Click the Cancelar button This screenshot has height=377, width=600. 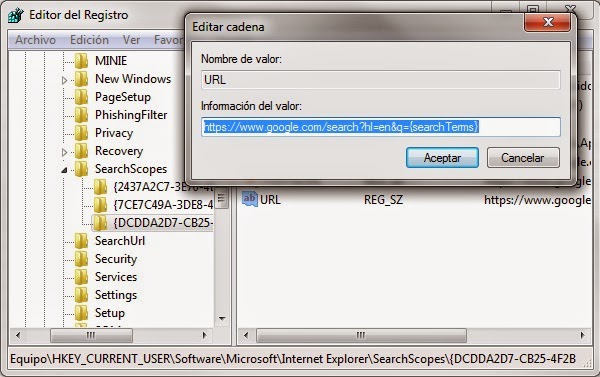coord(523,158)
